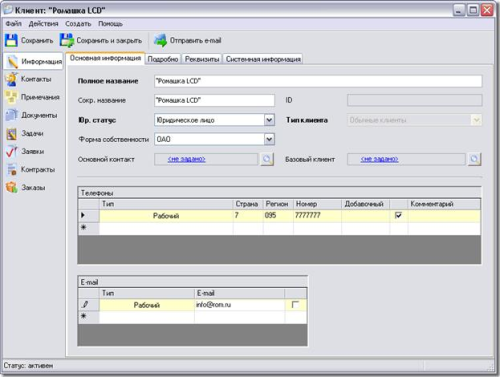This screenshot has height=377, width=500.
Task: Click the Комментарий column header
Action: click(444, 204)
